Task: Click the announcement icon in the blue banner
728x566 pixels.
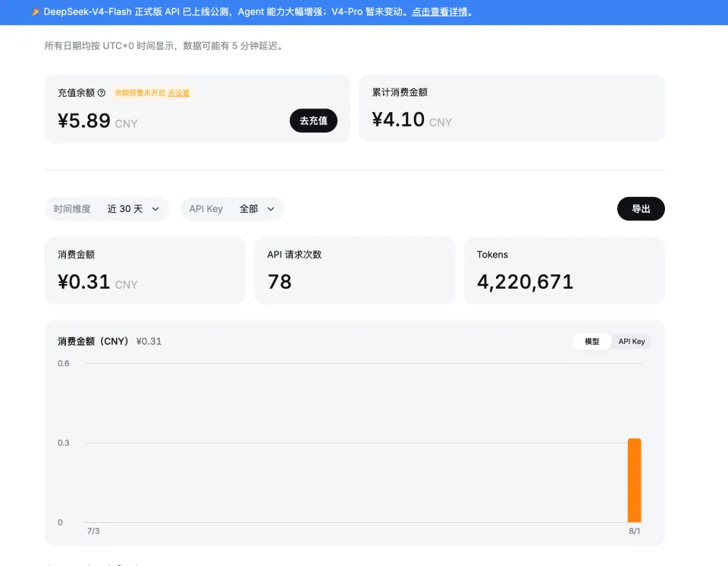Action: tap(36, 11)
